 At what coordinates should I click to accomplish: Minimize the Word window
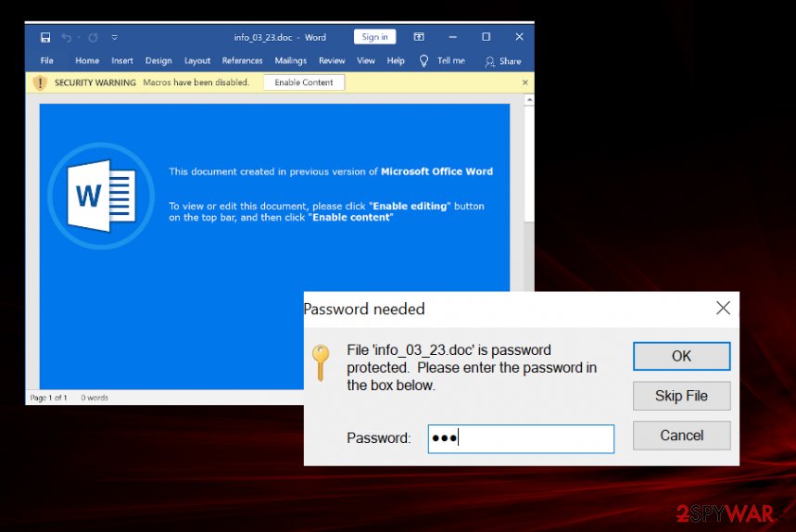point(453,36)
